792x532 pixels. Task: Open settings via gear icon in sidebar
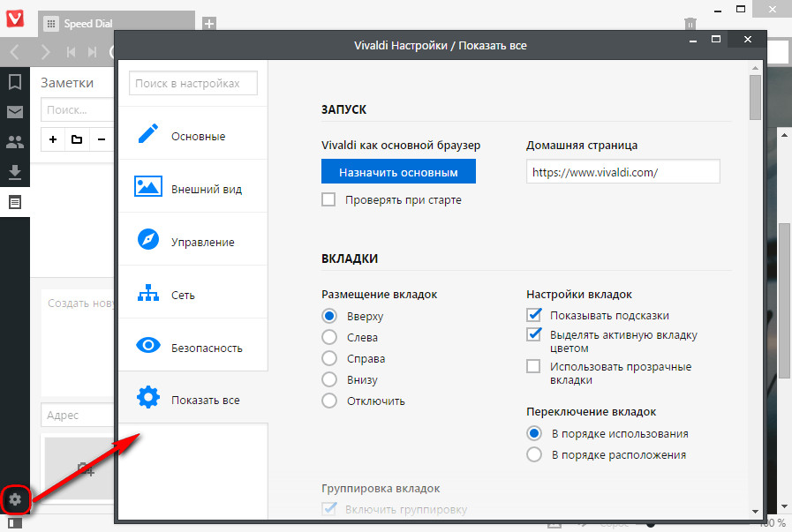(x=15, y=499)
